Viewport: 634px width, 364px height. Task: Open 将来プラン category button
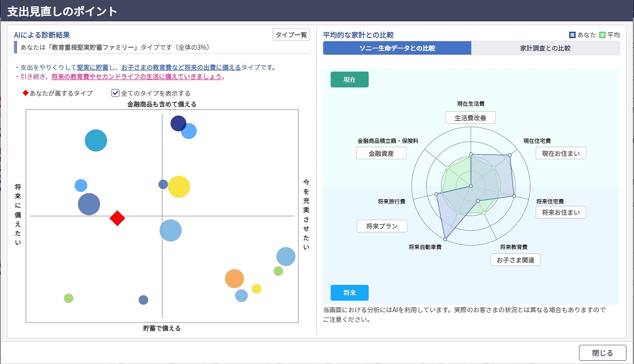(382, 226)
